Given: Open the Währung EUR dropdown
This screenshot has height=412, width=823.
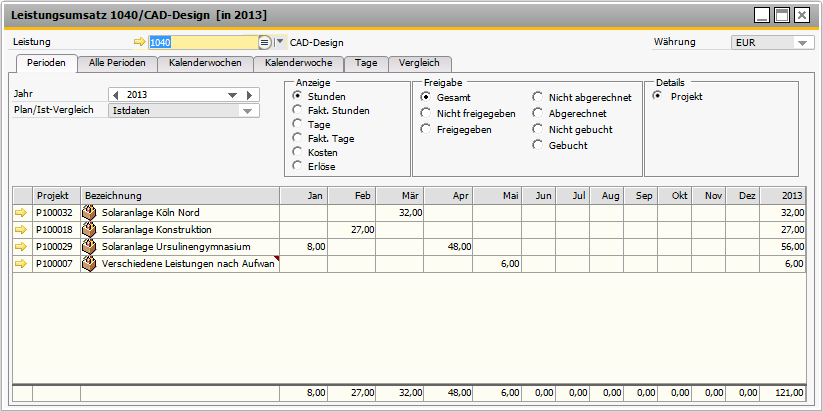Looking at the screenshot, I should (803, 43).
